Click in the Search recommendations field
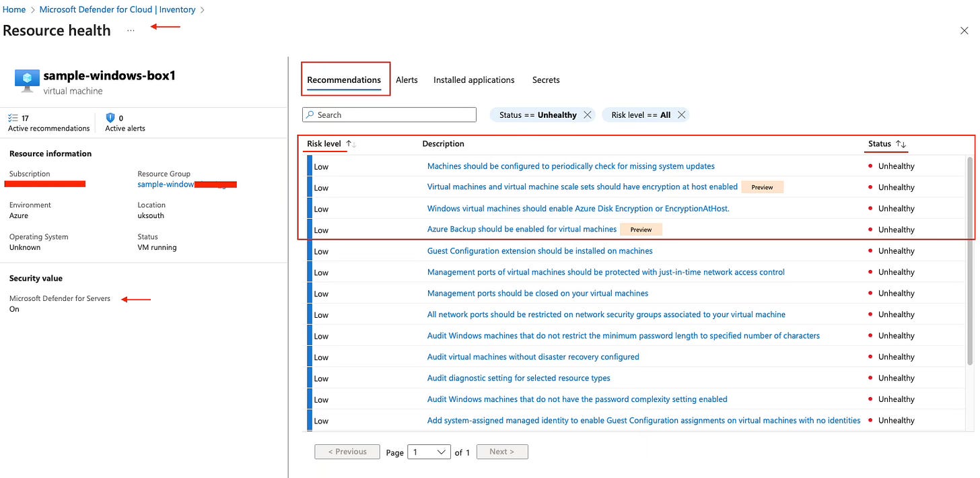This screenshot has height=478, width=980. pyautogui.click(x=389, y=115)
